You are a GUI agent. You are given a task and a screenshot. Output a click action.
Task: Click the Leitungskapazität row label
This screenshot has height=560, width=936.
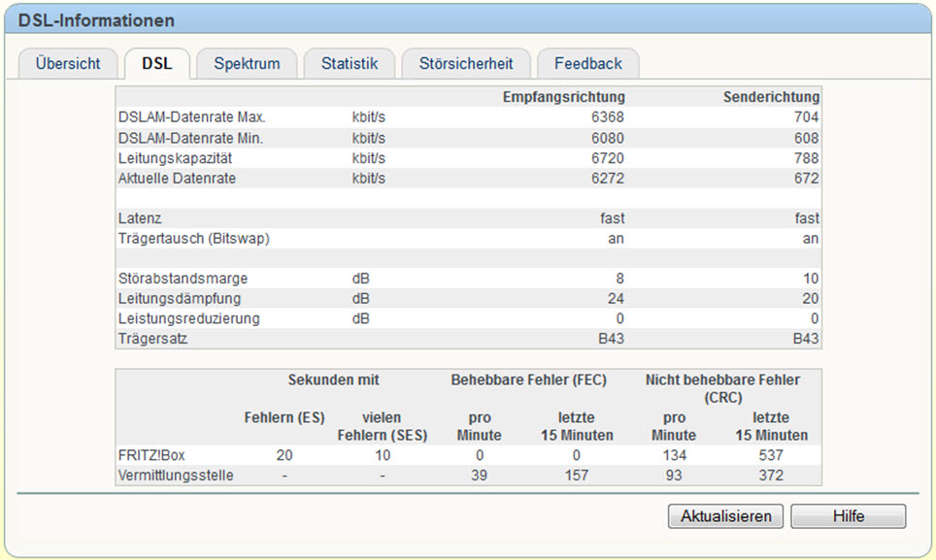(175, 158)
